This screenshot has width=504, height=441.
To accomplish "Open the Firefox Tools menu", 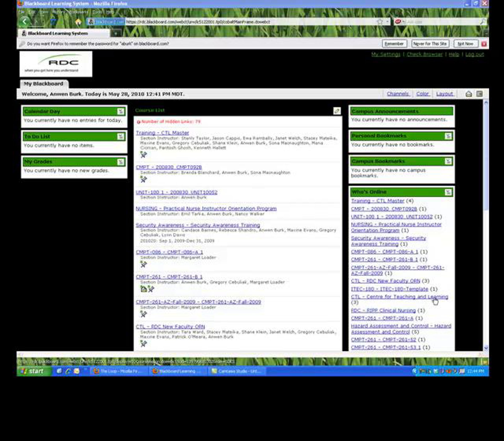I will pyautogui.click(x=97, y=12).
